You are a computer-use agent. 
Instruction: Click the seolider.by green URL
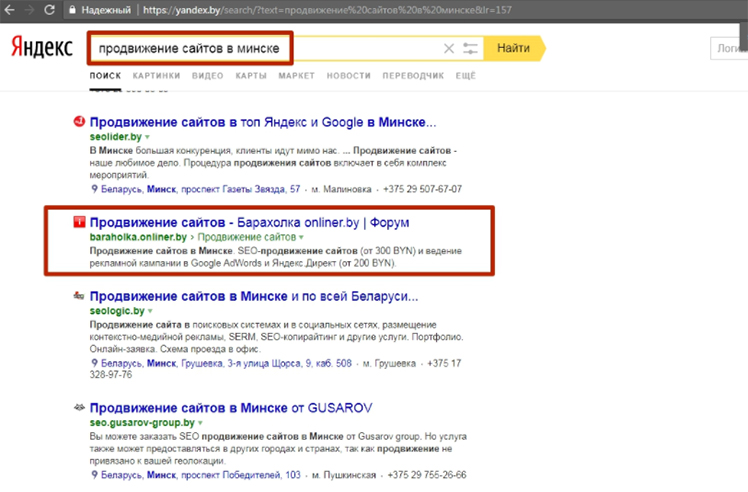click(x=115, y=137)
